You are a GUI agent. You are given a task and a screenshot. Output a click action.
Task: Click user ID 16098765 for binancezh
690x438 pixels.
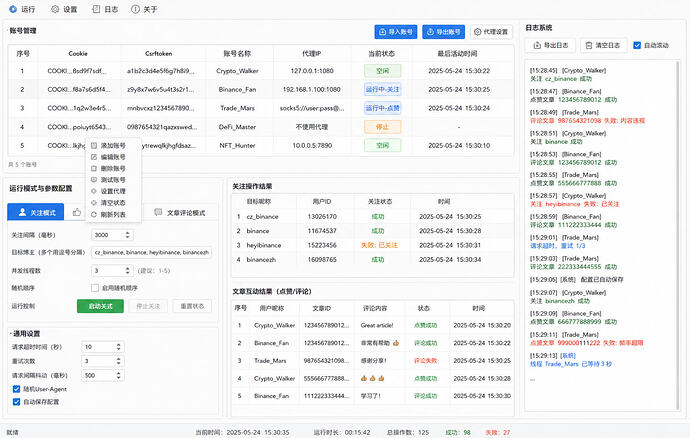tap(322, 260)
